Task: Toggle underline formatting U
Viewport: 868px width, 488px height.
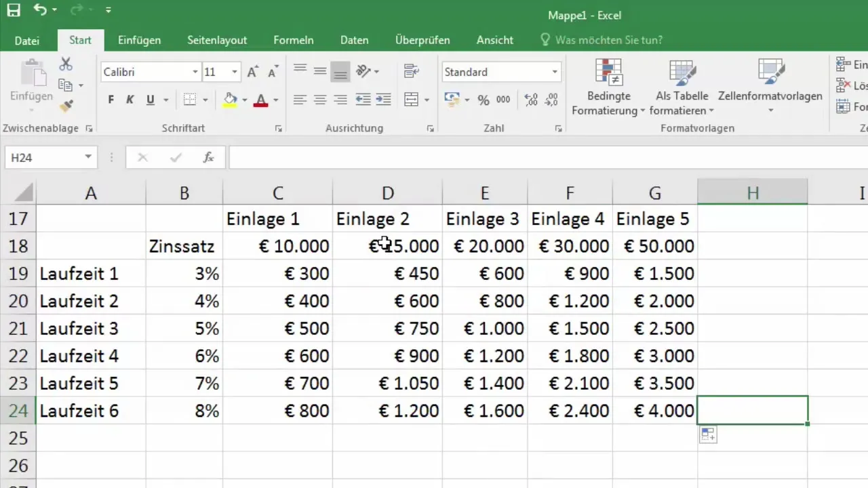Action: tap(150, 100)
